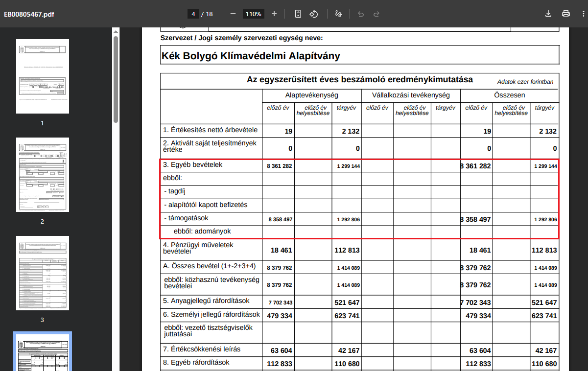
Task: Click the EB00805467.pdf file name
Action: click(x=29, y=14)
